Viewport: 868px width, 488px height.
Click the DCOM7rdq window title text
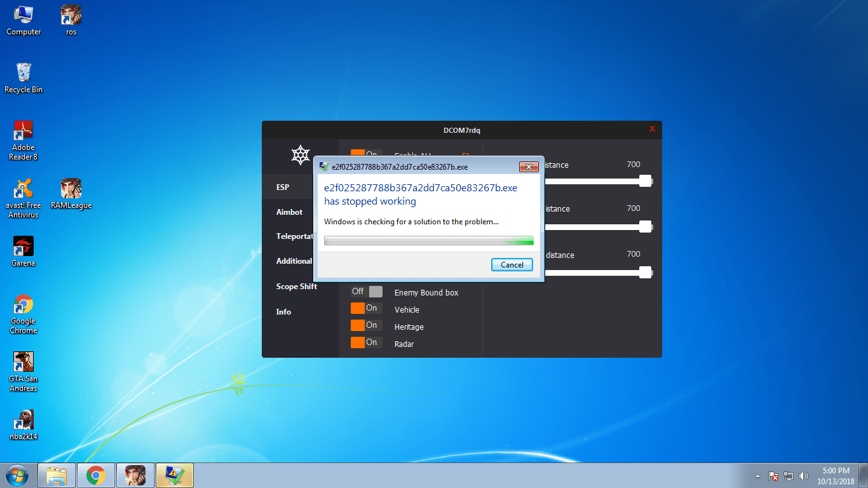[x=462, y=130]
